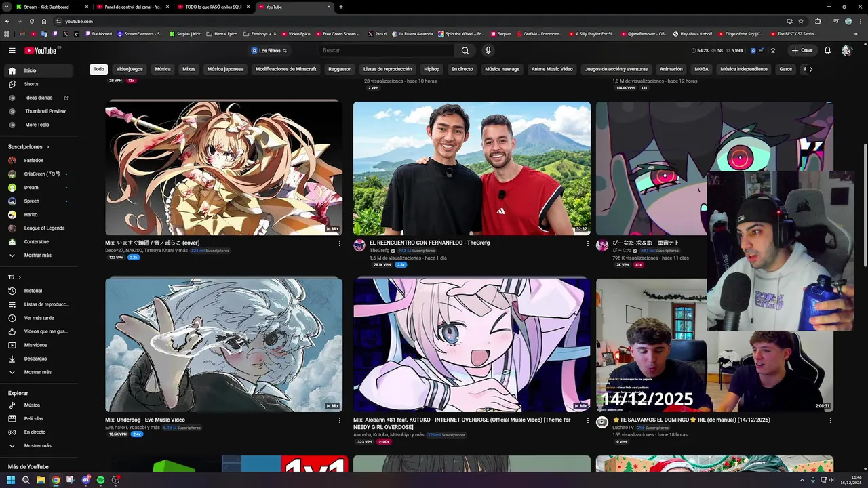
Task: Open options menu for TheGrefg video
Action: coord(588,243)
